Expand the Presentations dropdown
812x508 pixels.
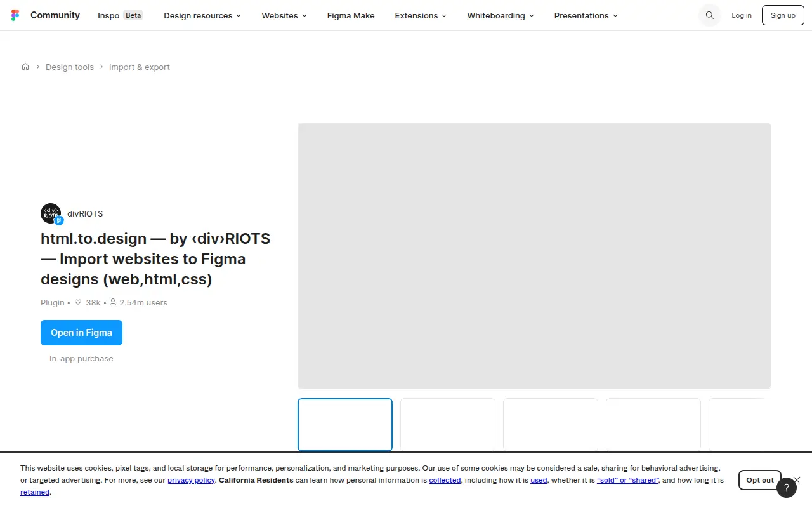pyautogui.click(x=586, y=15)
